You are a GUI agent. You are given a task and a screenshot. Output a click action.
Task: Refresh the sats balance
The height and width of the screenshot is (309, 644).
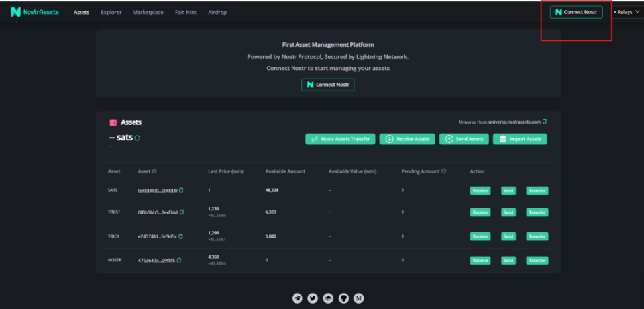(x=138, y=138)
